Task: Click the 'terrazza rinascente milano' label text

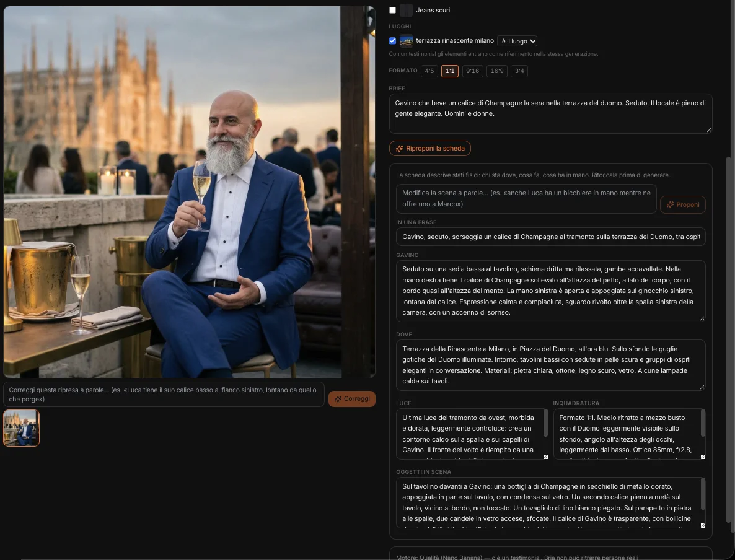Action: point(455,41)
